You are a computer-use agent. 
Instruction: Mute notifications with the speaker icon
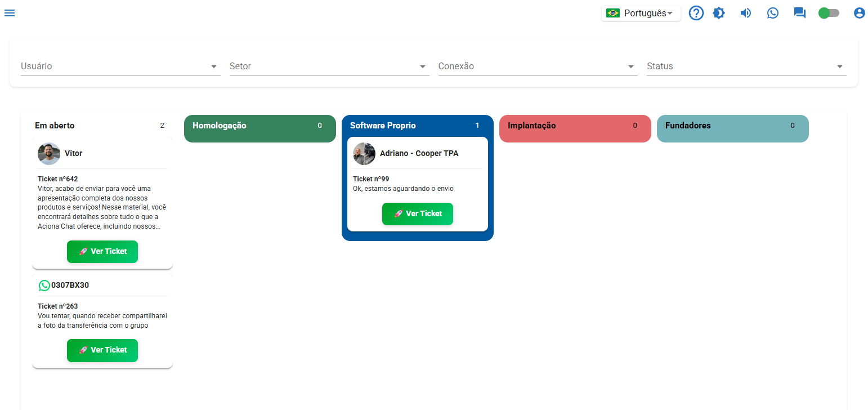746,13
